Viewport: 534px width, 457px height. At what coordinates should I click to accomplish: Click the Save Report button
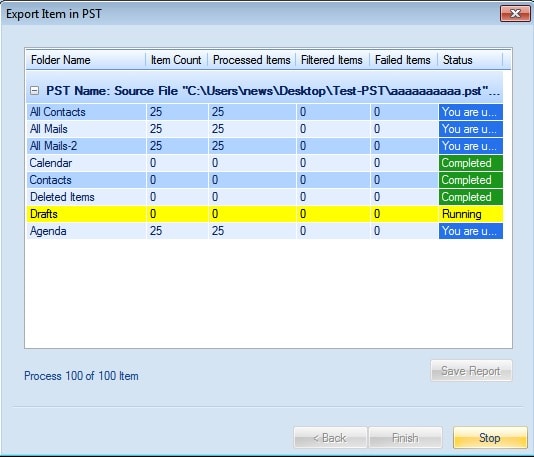pyautogui.click(x=471, y=371)
